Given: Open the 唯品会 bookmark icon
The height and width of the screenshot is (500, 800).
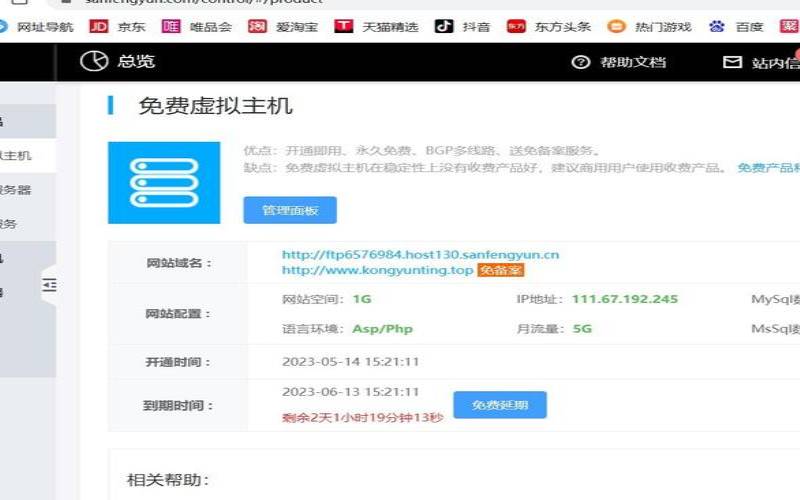Looking at the screenshot, I should [171, 26].
